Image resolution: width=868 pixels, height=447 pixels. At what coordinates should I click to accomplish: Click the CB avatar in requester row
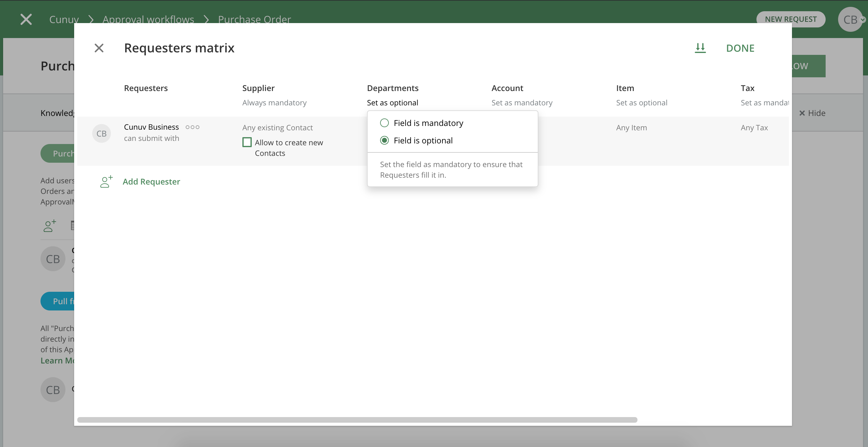pos(102,133)
